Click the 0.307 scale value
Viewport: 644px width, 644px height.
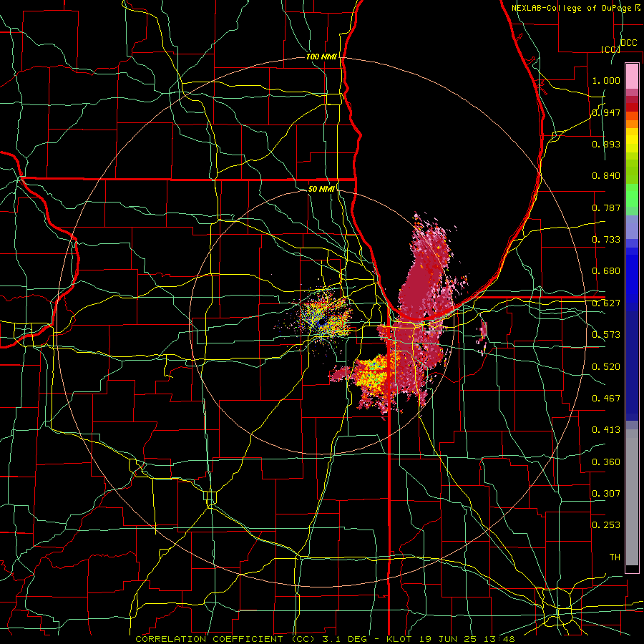click(x=606, y=494)
